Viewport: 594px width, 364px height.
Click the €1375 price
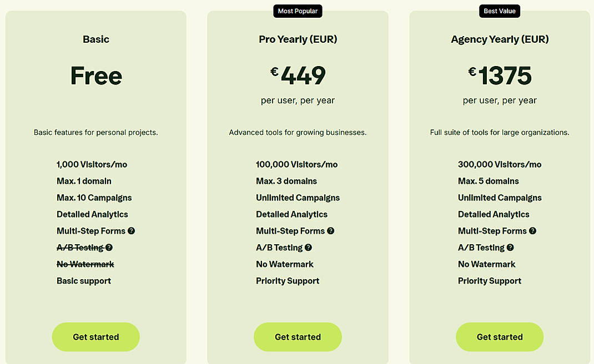coord(499,74)
